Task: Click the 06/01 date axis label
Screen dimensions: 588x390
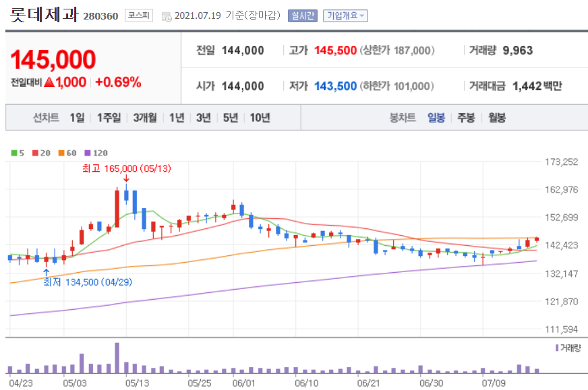Action: [243, 383]
